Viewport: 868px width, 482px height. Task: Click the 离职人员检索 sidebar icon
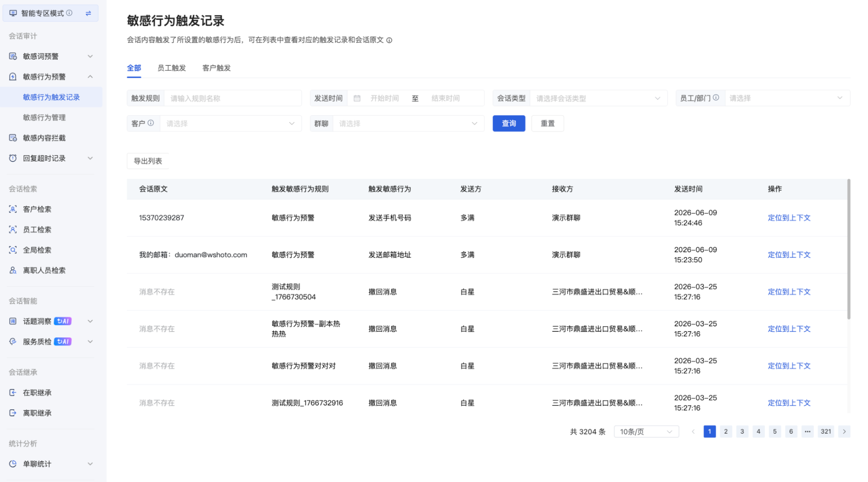[x=13, y=270]
